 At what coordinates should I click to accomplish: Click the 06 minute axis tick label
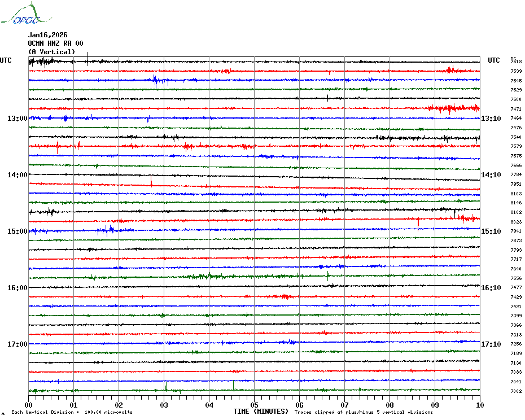(300, 405)
